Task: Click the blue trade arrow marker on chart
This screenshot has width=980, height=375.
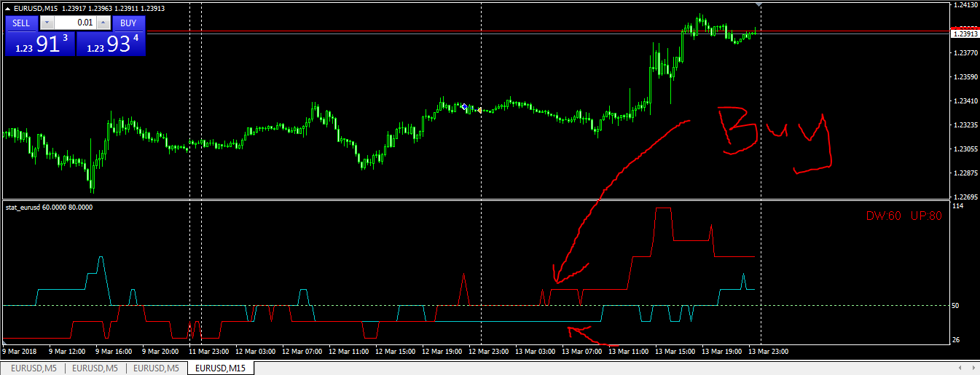Action: pyautogui.click(x=464, y=107)
